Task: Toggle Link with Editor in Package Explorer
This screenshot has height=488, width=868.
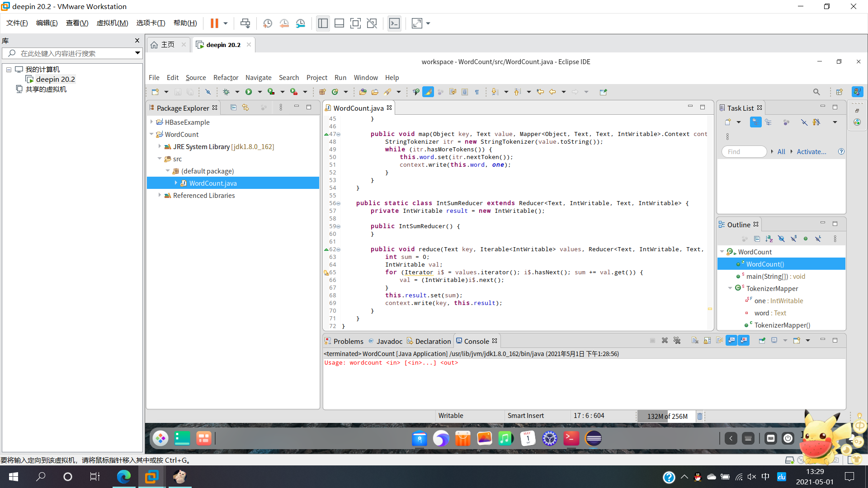Action: [245, 108]
